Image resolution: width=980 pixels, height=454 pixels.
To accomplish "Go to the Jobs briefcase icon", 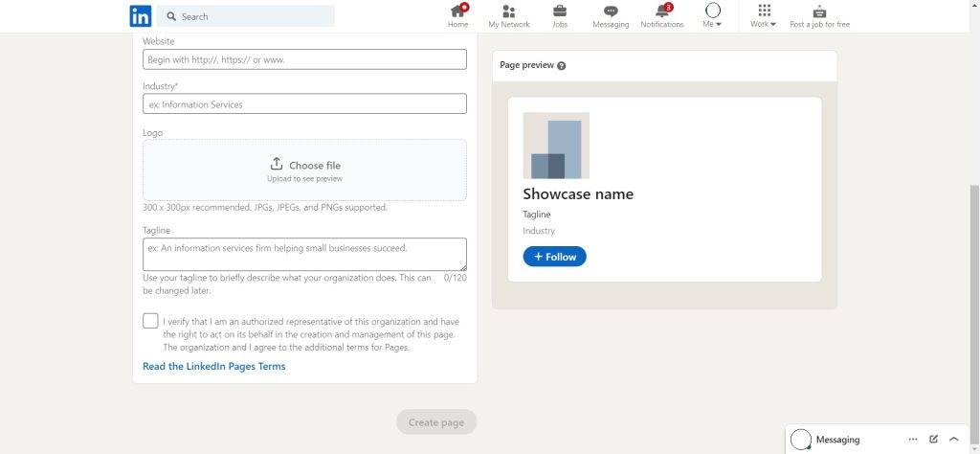I will click(x=560, y=11).
